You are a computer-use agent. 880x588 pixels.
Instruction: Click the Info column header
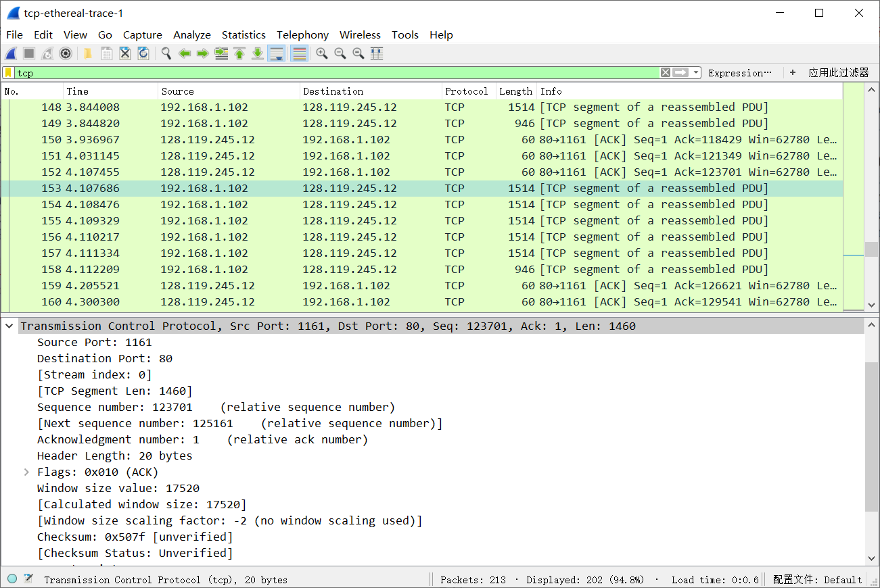(x=690, y=91)
